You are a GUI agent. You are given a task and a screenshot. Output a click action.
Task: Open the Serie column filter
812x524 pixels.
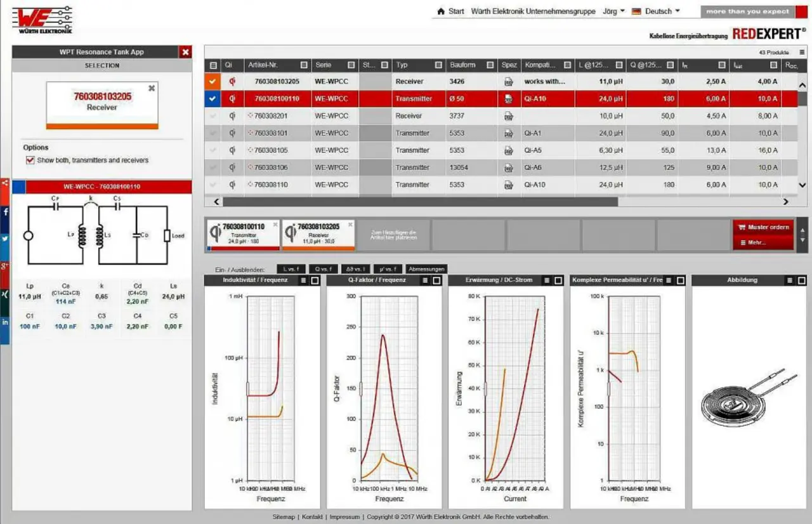(x=351, y=65)
